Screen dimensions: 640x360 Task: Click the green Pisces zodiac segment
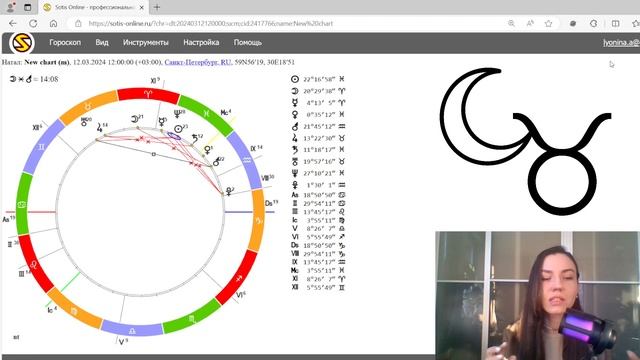click(x=207, y=114)
